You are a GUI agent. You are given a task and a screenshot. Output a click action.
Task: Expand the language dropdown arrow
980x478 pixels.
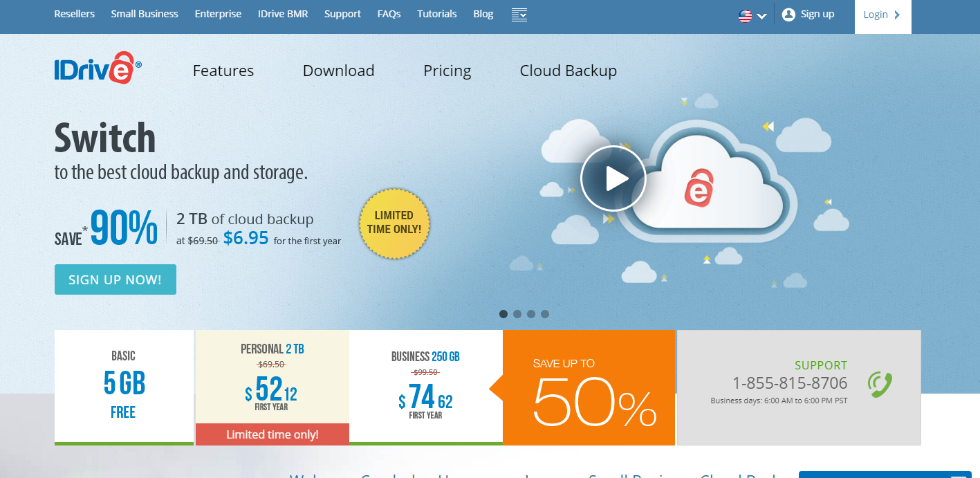(762, 17)
